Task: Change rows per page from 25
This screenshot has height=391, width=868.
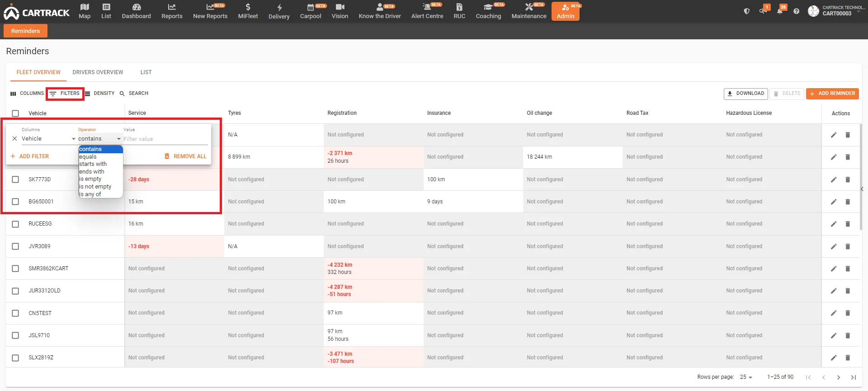Action: click(x=746, y=377)
